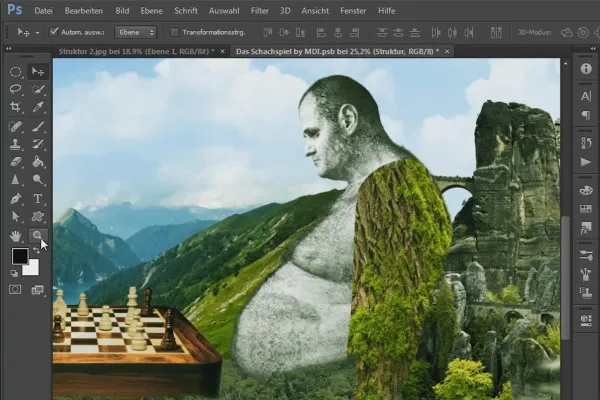Select the History Brush tool
Screen dimensions: 600x400
coord(38,144)
